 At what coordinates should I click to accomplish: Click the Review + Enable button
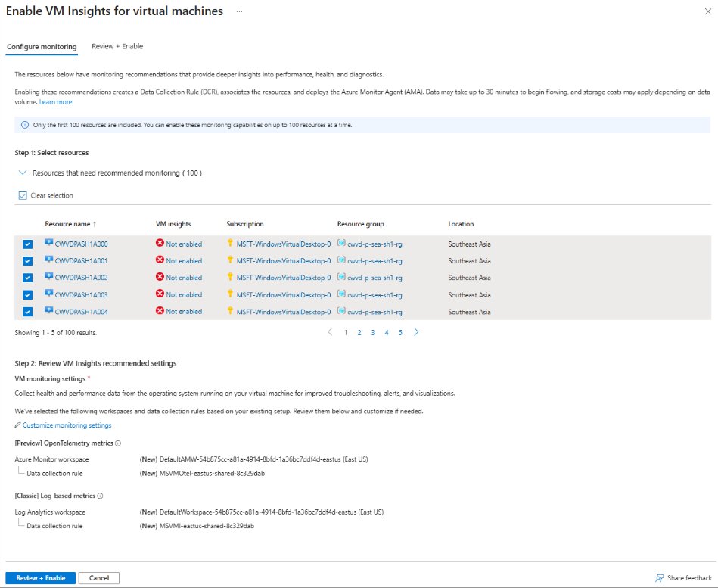click(x=41, y=578)
